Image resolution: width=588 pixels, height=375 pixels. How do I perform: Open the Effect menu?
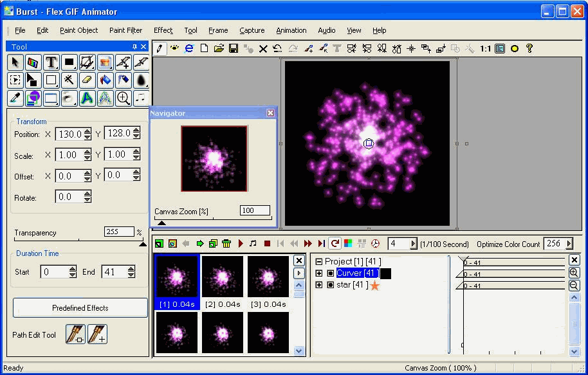tap(163, 30)
